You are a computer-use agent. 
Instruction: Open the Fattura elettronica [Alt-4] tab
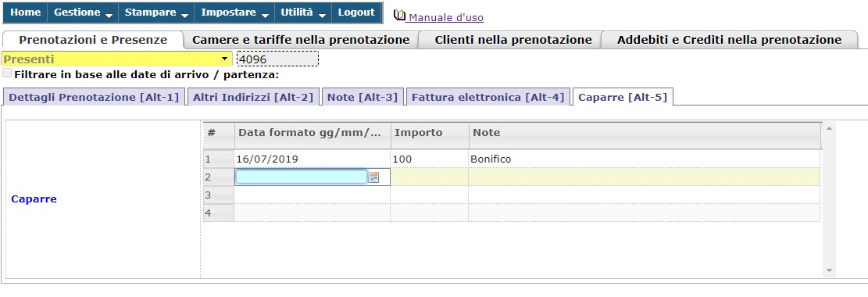[488, 97]
